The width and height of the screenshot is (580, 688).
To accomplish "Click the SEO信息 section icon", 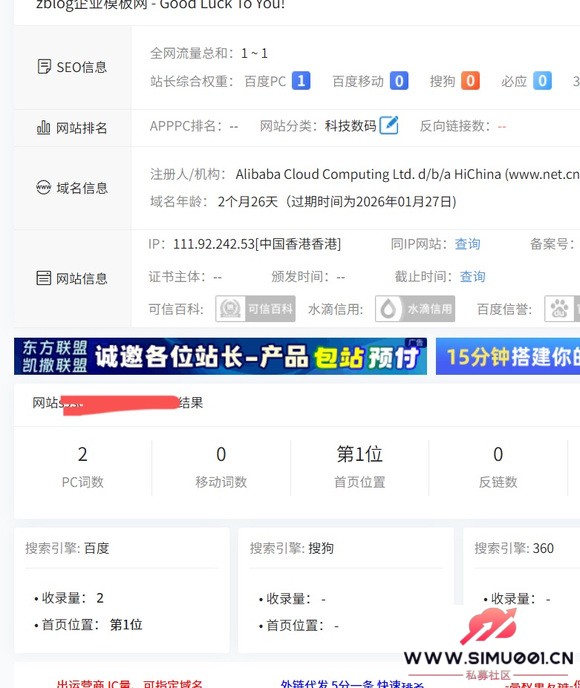I will [44, 67].
